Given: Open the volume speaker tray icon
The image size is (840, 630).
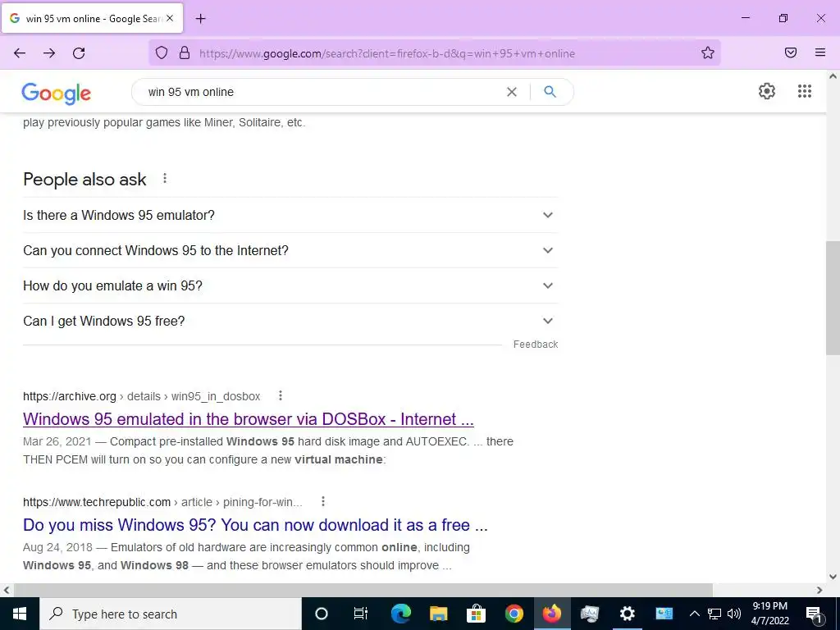Looking at the screenshot, I should (734, 614).
